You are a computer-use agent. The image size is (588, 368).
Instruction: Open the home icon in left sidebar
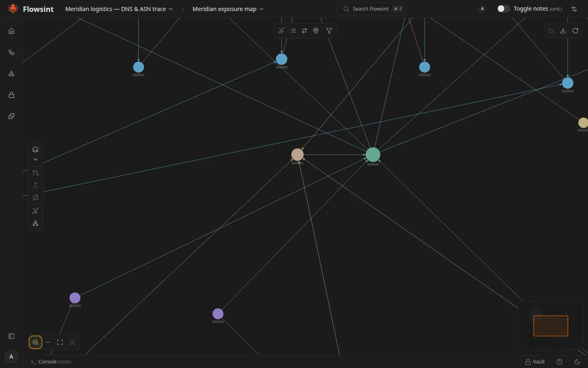(11, 31)
